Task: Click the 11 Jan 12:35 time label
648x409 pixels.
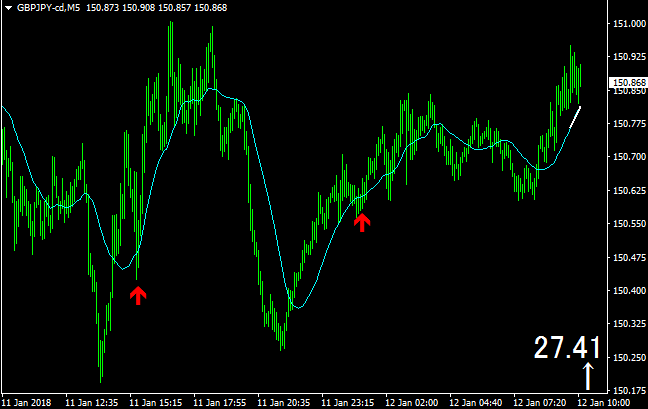Action: [x=92, y=402]
